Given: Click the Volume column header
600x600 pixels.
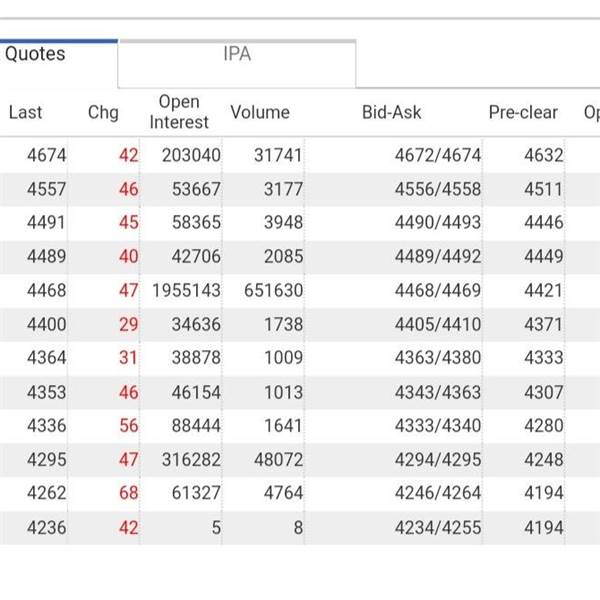Looking at the screenshot, I should 260,112.
